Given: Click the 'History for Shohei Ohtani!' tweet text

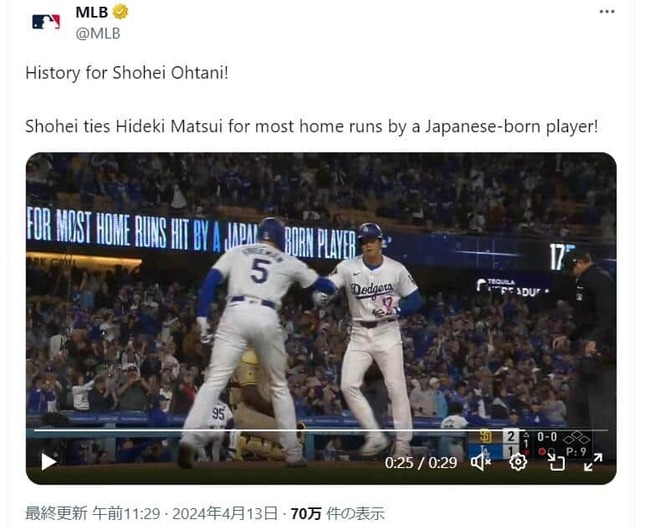Looking at the screenshot, I should click(x=127, y=73).
